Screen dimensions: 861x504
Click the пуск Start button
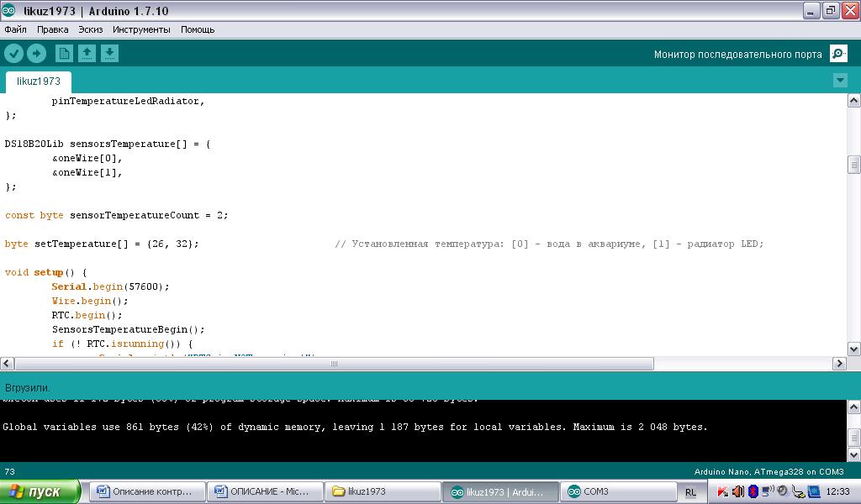pyautogui.click(x=40, y=491)
